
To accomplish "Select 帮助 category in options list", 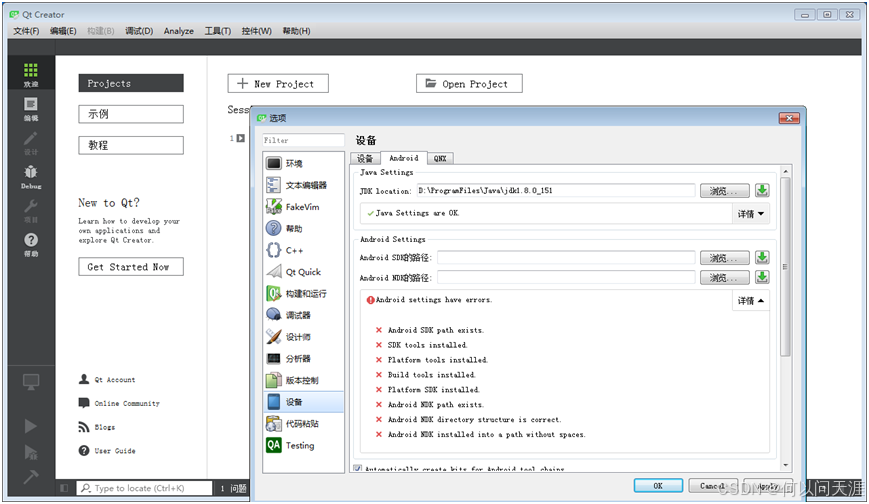I will 303,228.
